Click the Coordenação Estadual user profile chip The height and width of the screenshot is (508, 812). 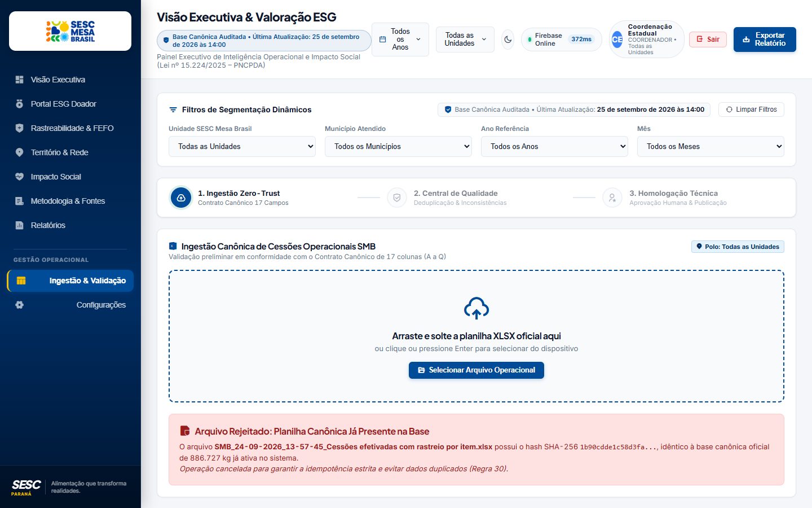click(646, 40)
